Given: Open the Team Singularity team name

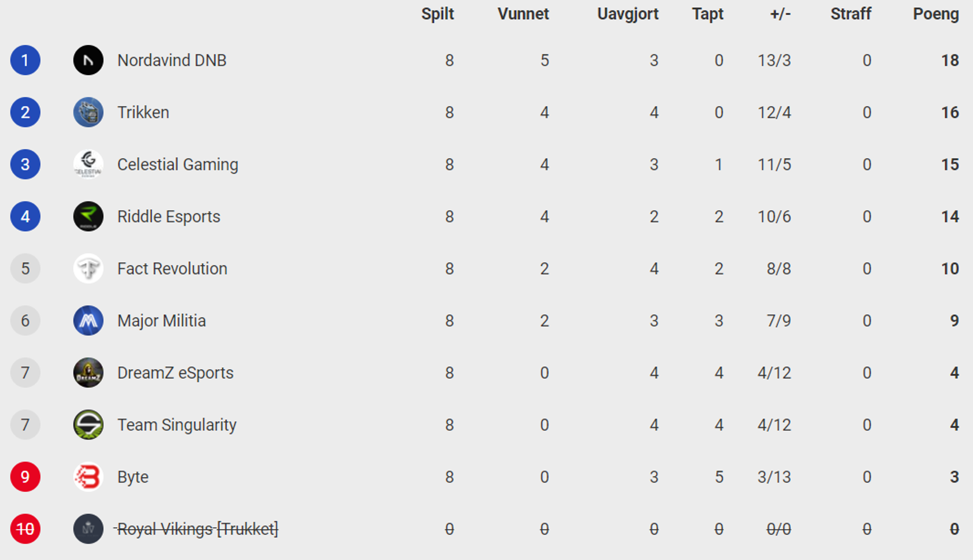Looking at the screenshot, I should (177, 425).
